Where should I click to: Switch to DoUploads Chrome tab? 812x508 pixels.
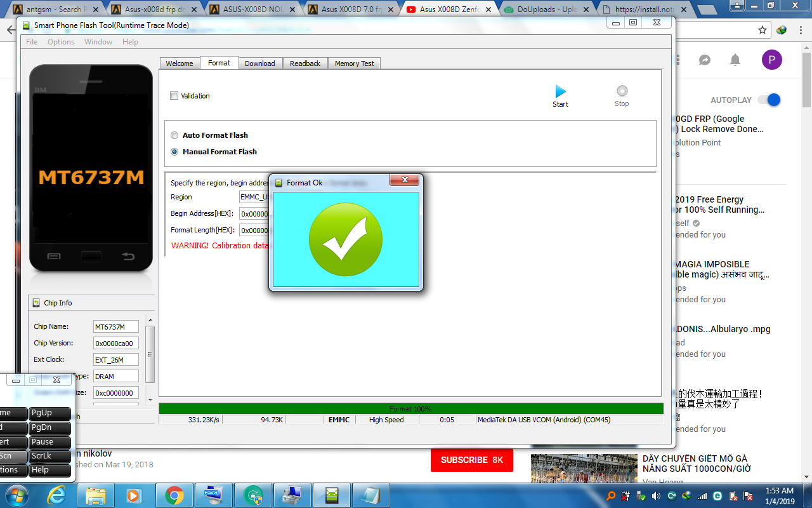pyautogui.click(x=548, y=10)
